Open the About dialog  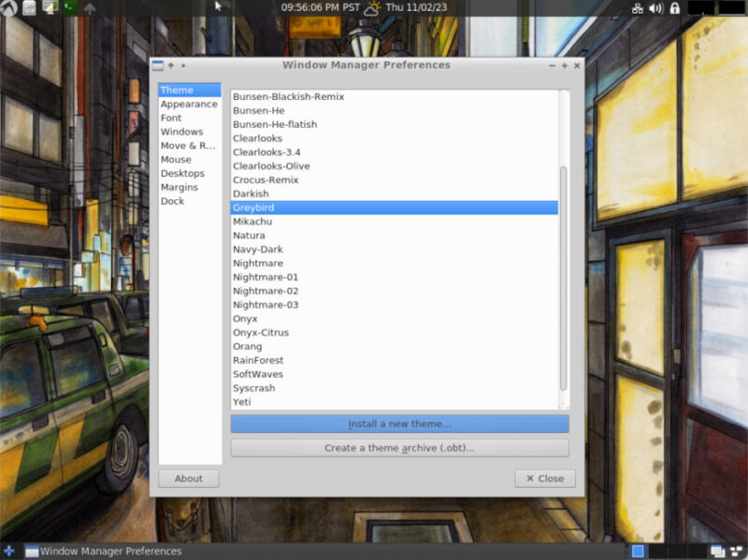point(188,478)
